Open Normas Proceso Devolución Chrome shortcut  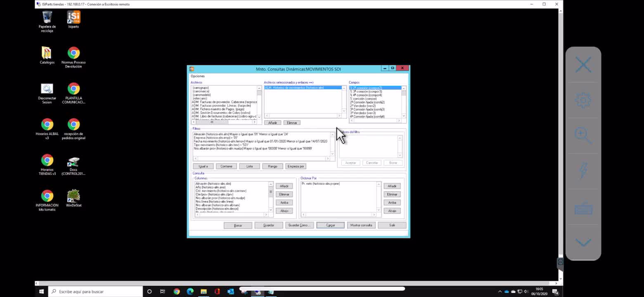coord(73,57)
